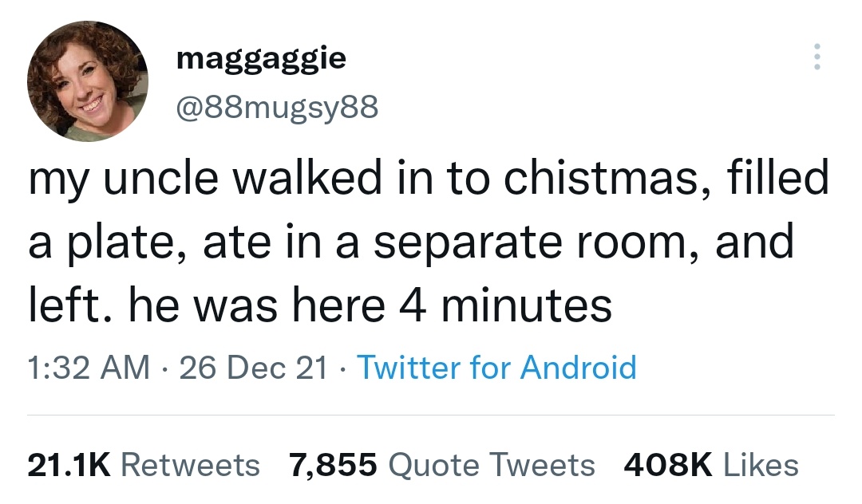Show who gave the 408K Likes
Screen dimensions: 862x504
pyautogui.click(x=709, y=465)
